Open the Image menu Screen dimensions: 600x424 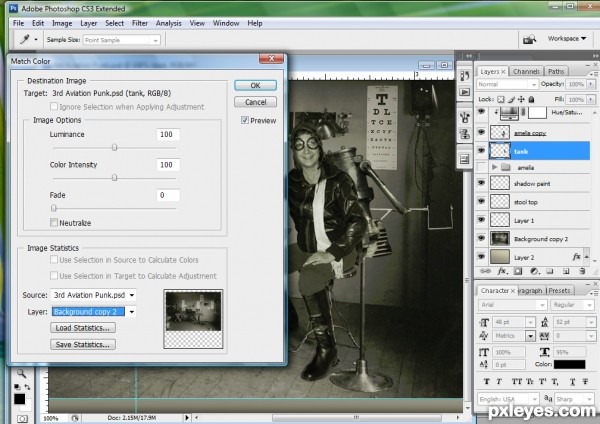coord(62,23)
